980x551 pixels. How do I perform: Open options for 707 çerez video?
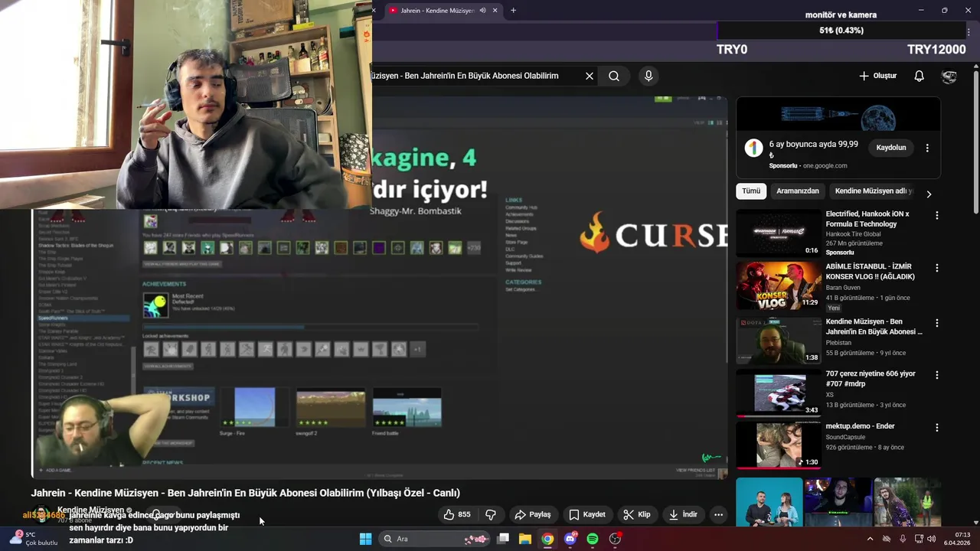(936, 375)
